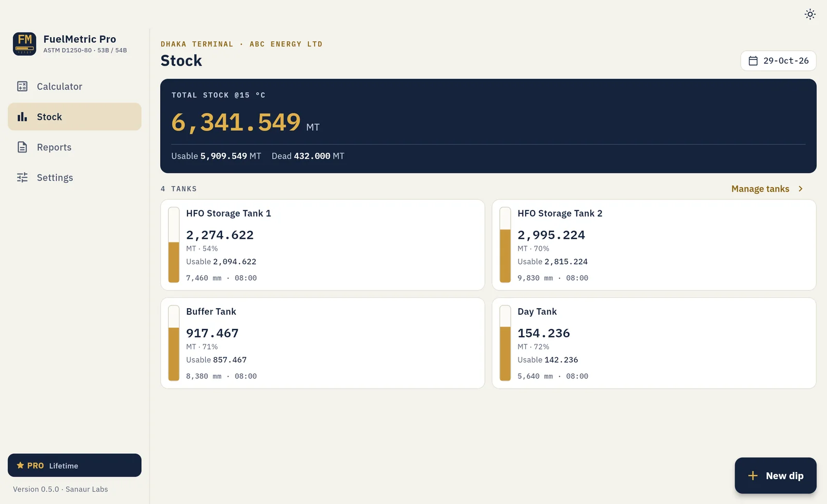The height and width of the screenshot is (504, 827).
Task: Click the Reports document icon
Action: pos(22,147)
